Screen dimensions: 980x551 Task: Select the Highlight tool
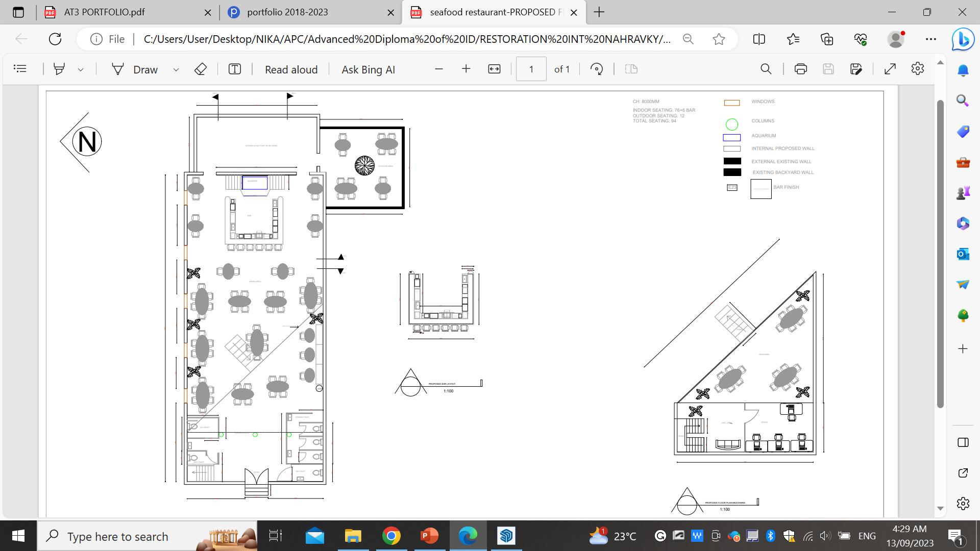click(x=59, y=69)
